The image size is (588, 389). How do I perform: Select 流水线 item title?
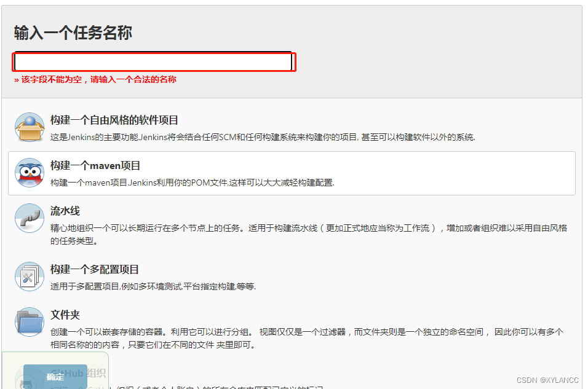coord(65,211)
